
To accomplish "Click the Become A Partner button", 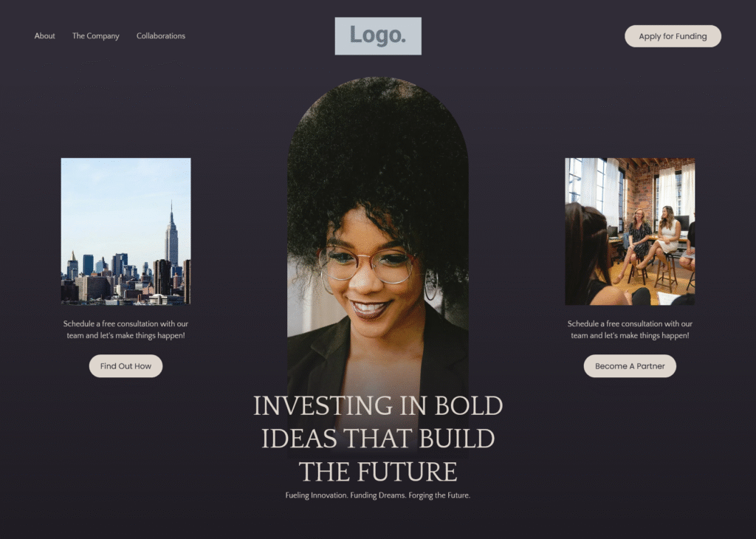I will point(630,366).
